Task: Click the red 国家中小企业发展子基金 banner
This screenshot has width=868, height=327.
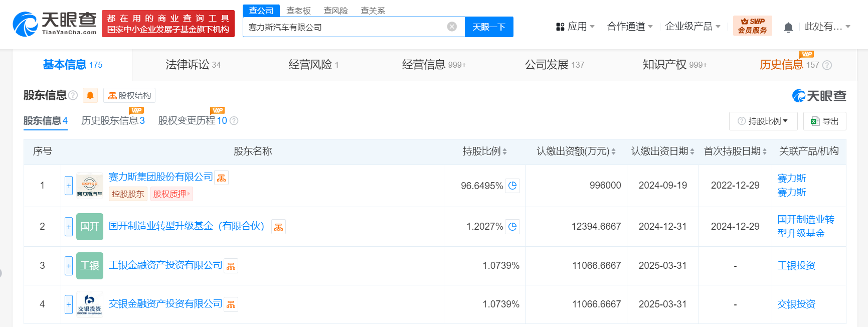Action: [x=168, y=24]
